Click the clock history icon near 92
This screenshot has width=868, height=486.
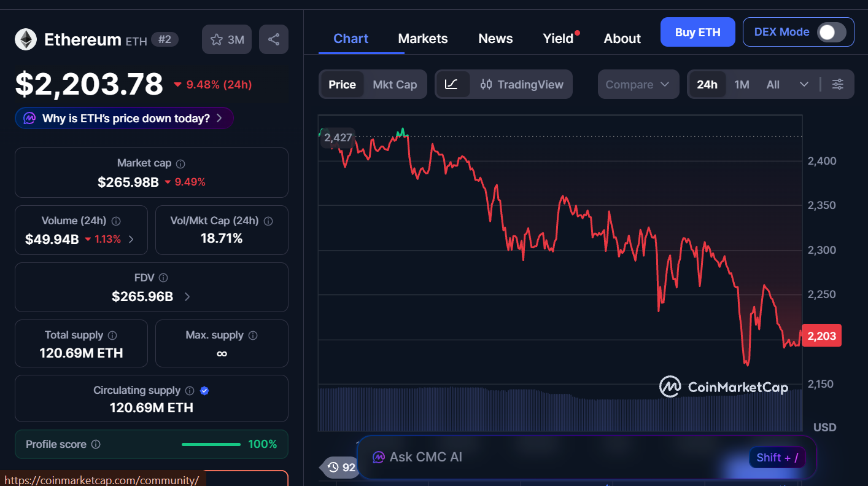point(332,468)
